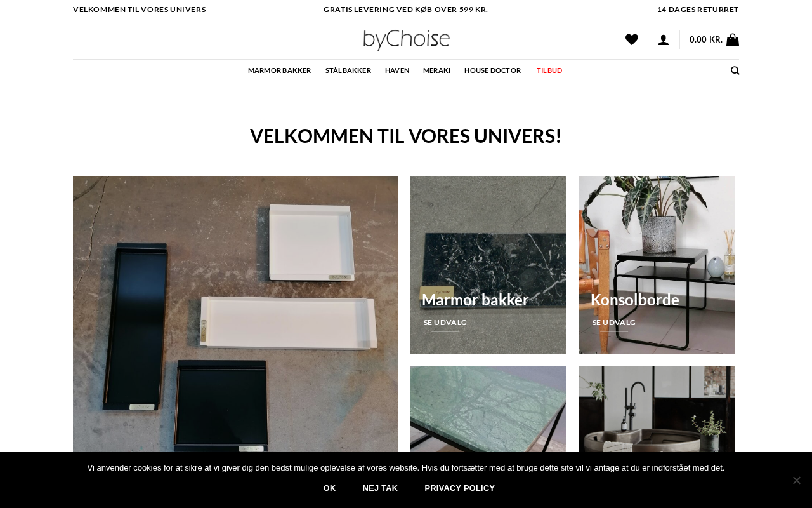Click the byChoise logo
Image resolution: width=812 pixels, height=508 pixels.
(406, 40)
